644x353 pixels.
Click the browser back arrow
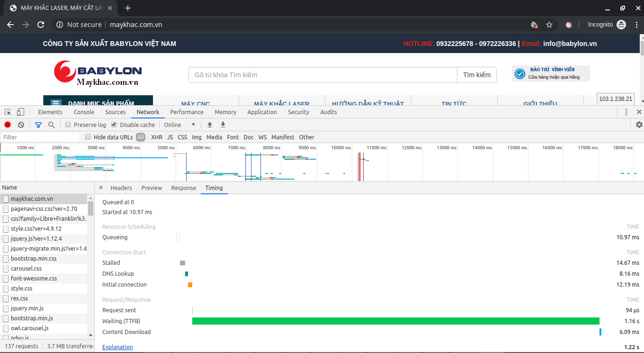[x=10, y=25]
